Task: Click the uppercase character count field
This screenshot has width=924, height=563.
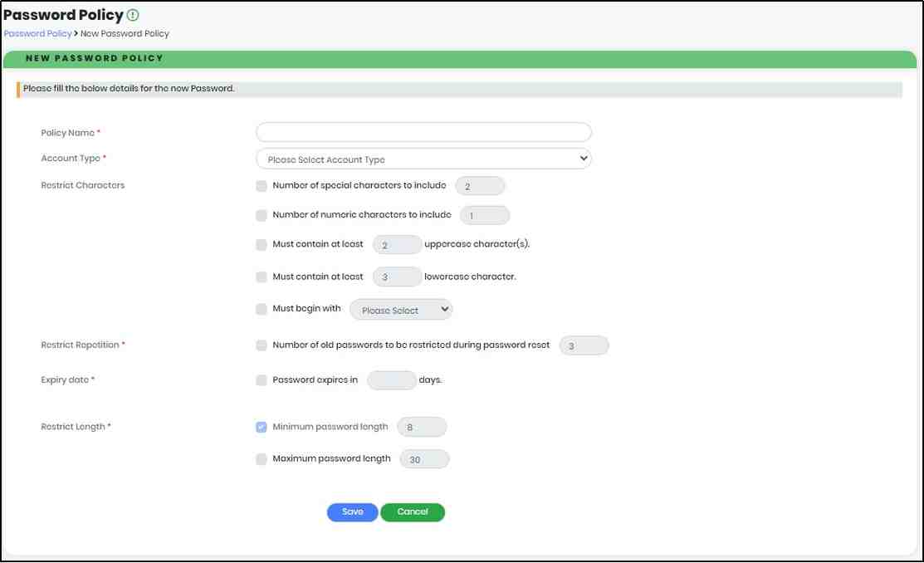Action: pyautogui.click(x=397, y=245)
